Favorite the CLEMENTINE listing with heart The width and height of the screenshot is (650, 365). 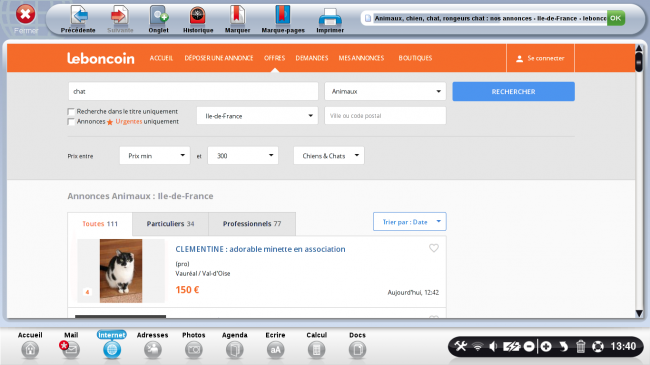coord(434,248)
